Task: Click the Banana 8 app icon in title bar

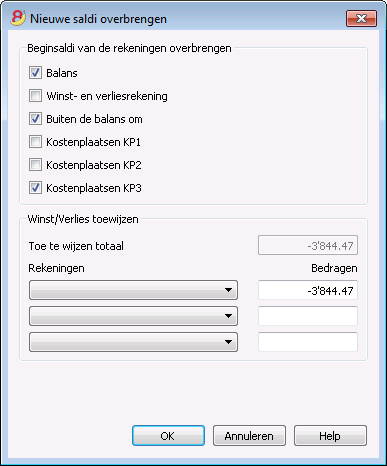Action: (x=18, y=18)
